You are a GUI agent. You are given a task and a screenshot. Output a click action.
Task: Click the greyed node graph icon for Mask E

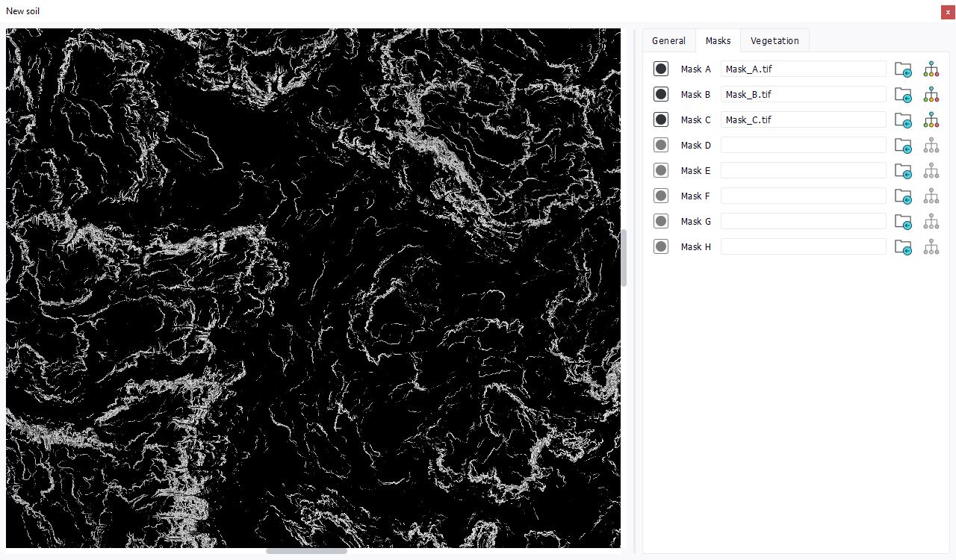pos(931,171)
